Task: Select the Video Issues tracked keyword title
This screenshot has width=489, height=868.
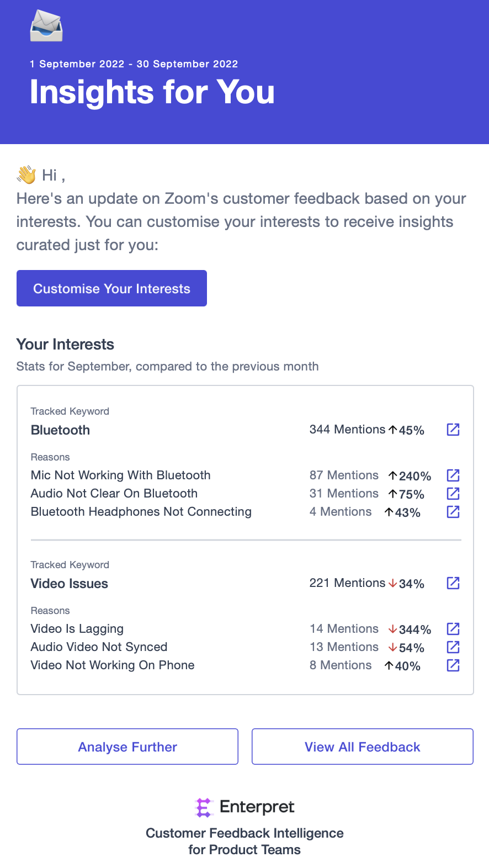Action: 70,584
